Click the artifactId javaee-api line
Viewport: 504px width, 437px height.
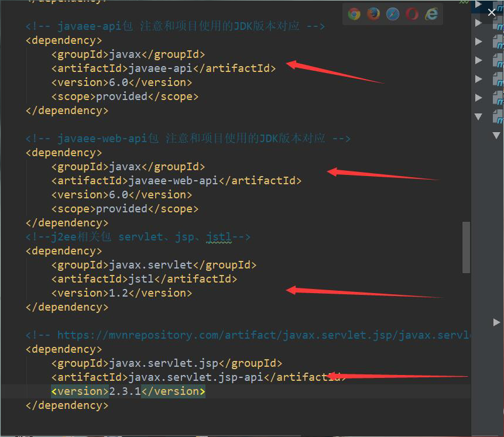click(x=163, y=68)
